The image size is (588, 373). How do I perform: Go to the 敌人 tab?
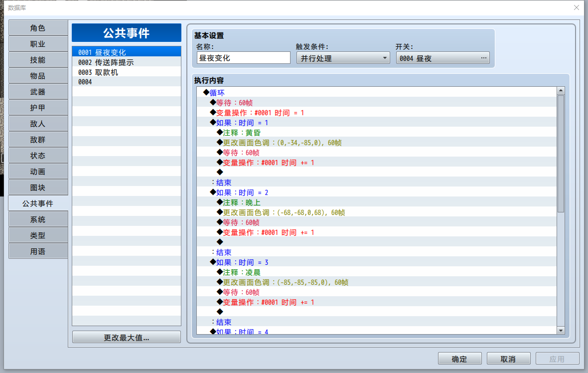(x=38, y=124)
